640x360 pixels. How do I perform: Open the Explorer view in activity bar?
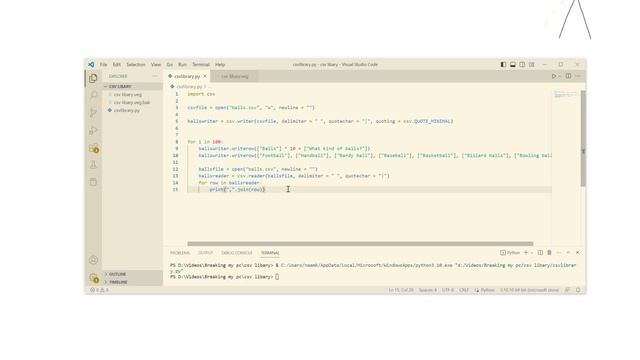[x=93, y=78]
